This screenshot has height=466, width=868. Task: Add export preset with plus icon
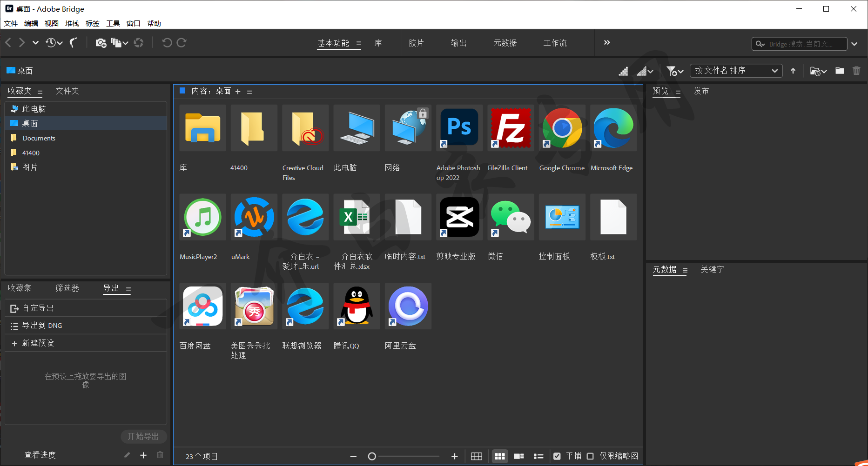[143, 455]
